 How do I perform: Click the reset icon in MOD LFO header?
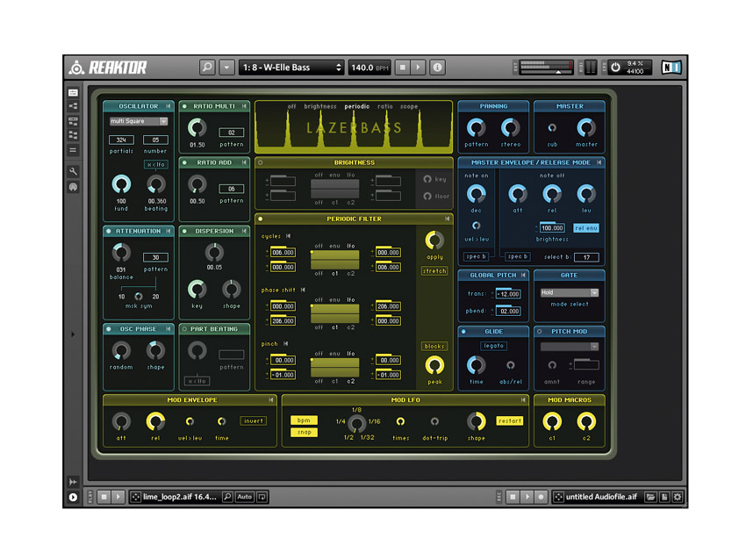(x=523, y=400)
